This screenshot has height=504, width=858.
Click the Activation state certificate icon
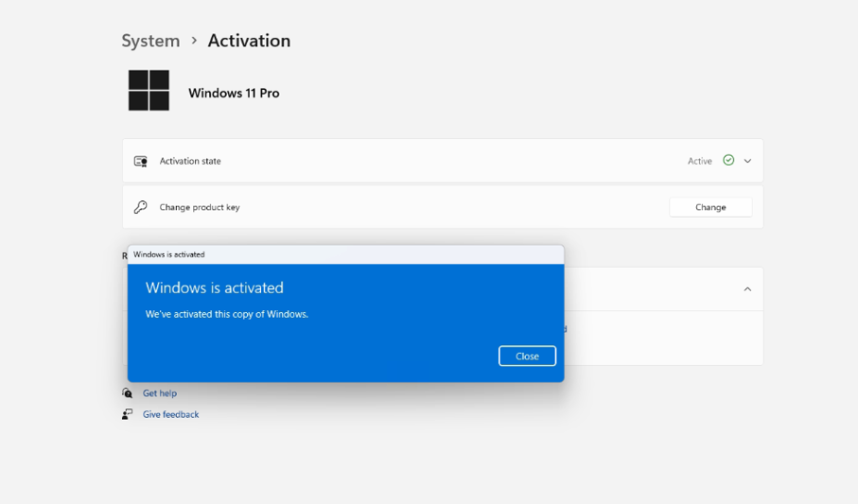tap(141, 161)
